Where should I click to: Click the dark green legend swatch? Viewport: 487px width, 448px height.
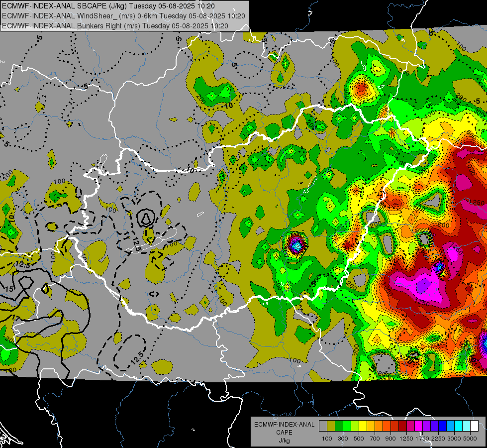[x=339, y=426]
